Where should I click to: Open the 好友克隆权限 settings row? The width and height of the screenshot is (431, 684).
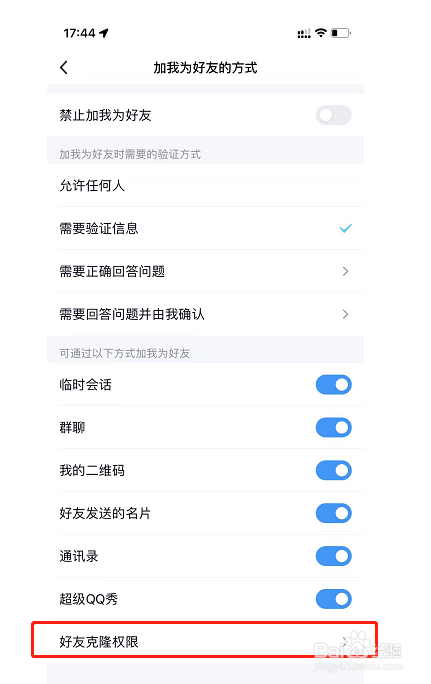click(x=205, y=642)
